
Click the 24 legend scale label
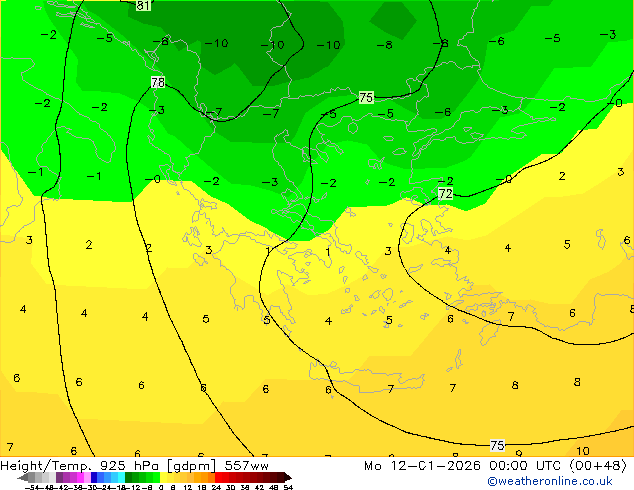(216, 488)
